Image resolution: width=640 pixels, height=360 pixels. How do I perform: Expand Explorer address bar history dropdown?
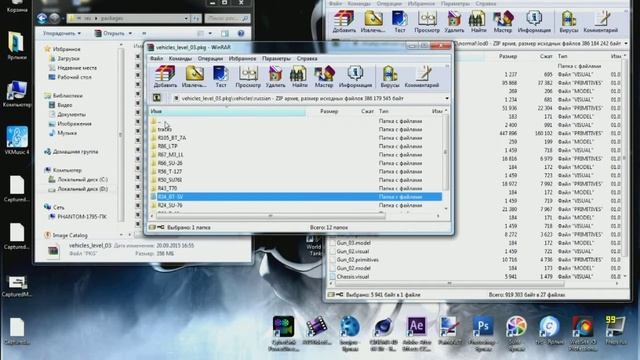pyautogui.click(x=186, y=18)
